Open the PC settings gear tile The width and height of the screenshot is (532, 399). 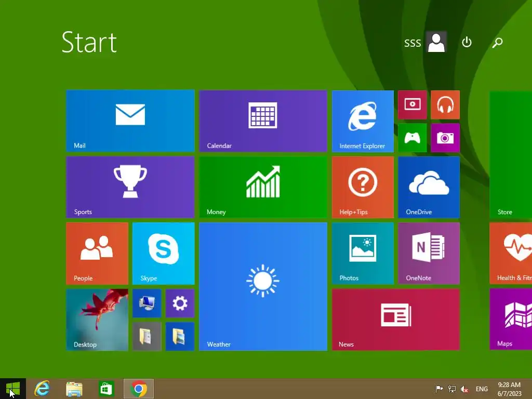click(180, 303)
